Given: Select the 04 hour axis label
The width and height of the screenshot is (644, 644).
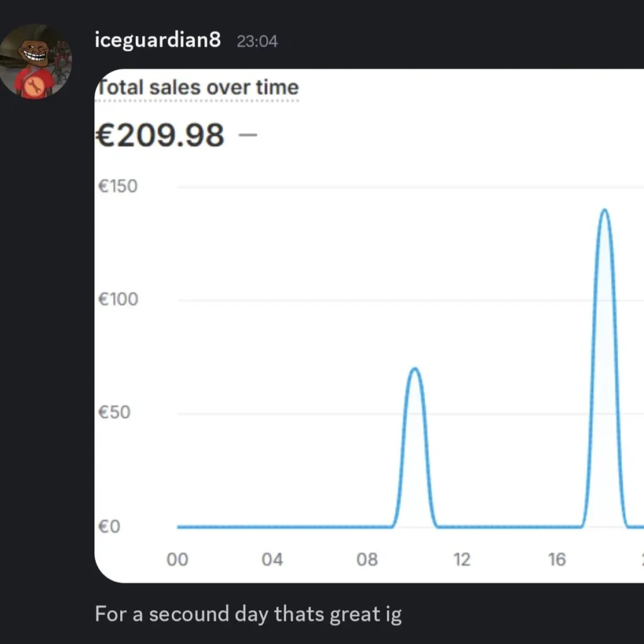Looking at the screenshot, I should [x=272, y=559].
